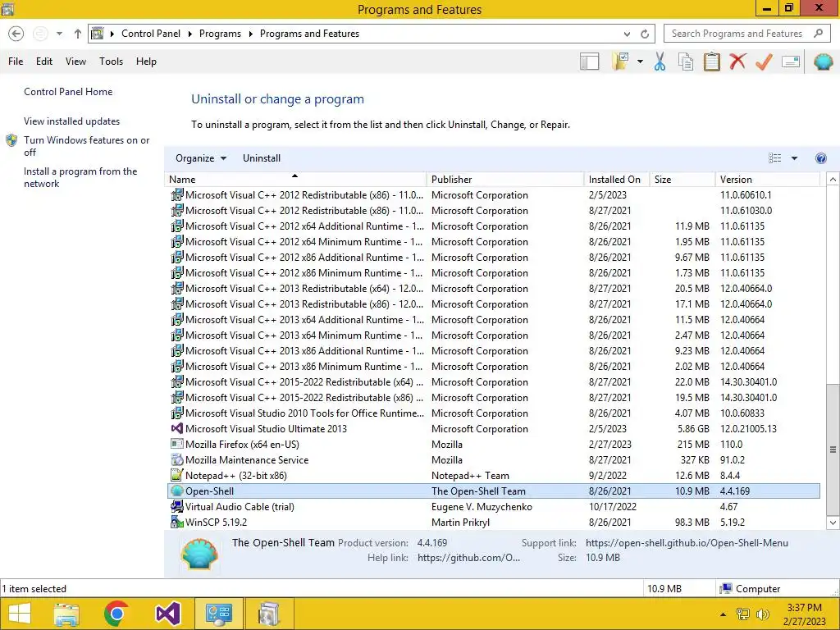Open Install a program from the network

click(x=80, y=177)
